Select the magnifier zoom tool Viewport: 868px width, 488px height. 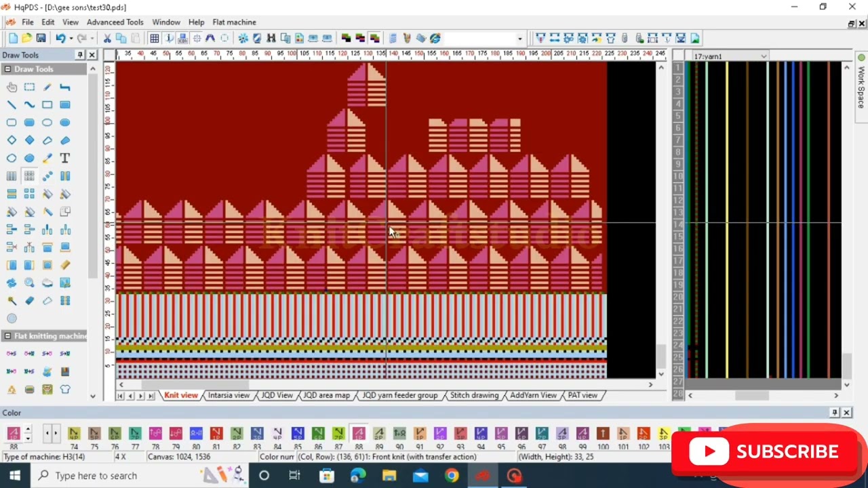coord(29,283)
